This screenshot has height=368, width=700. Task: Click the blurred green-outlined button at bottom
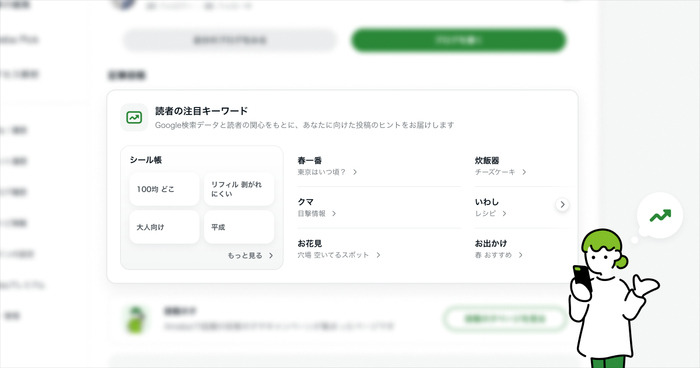click(x=505, y=319)
